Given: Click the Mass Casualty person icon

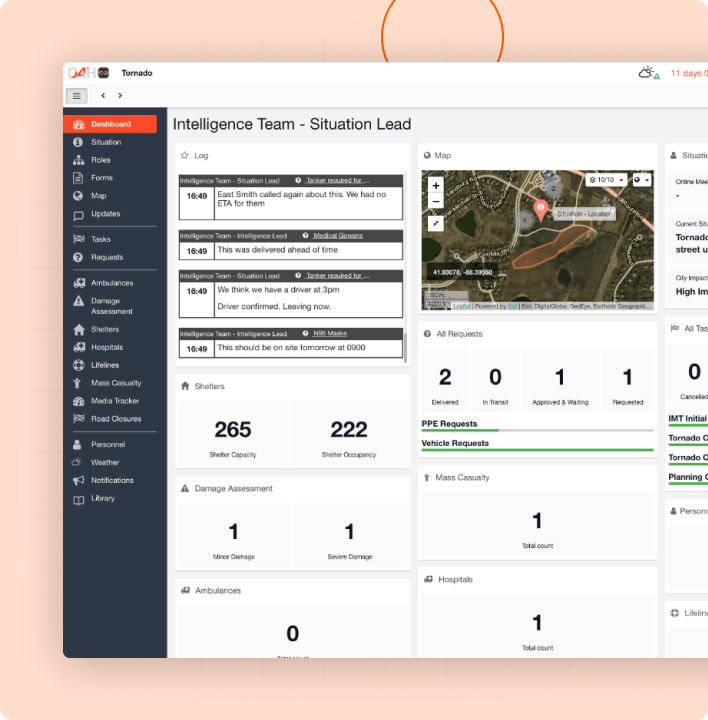Looking at the screenshot, I should pyautogui.click(x=77, y=383).
